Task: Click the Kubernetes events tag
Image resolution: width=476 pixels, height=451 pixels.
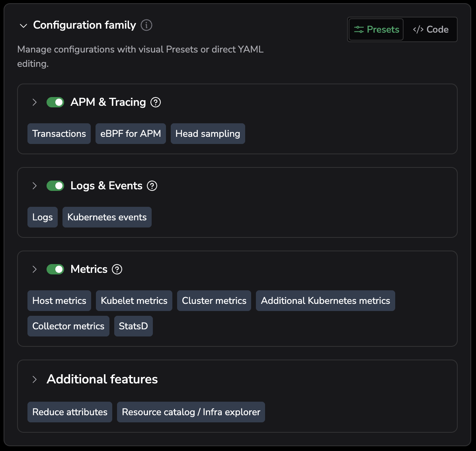Action: [x=107, y=217]
